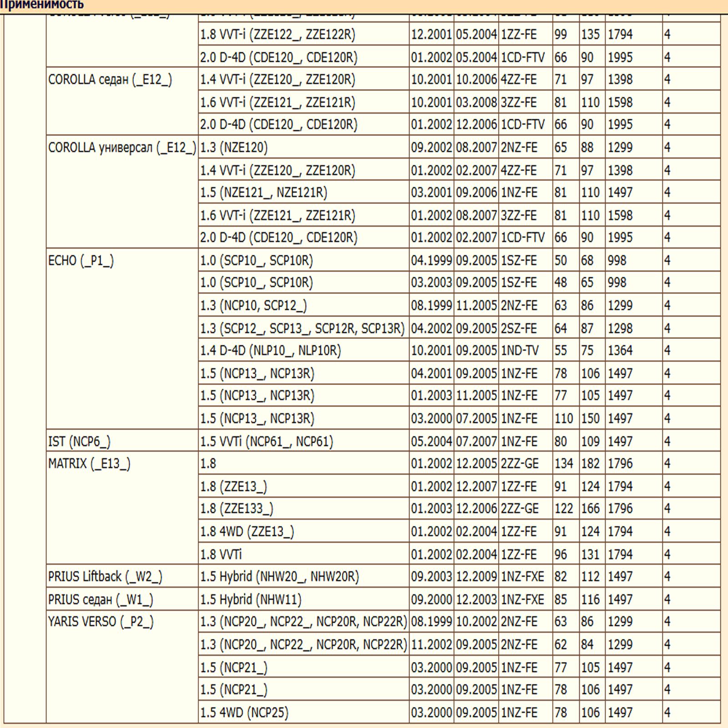
Task: Click the 1.8 4WD (ZZE13_) modification entry
Action: click(247, 531)
